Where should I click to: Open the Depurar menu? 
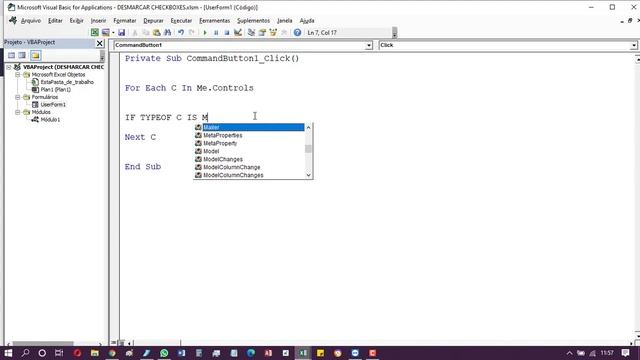pyautogui.click(x=153, y=21)
